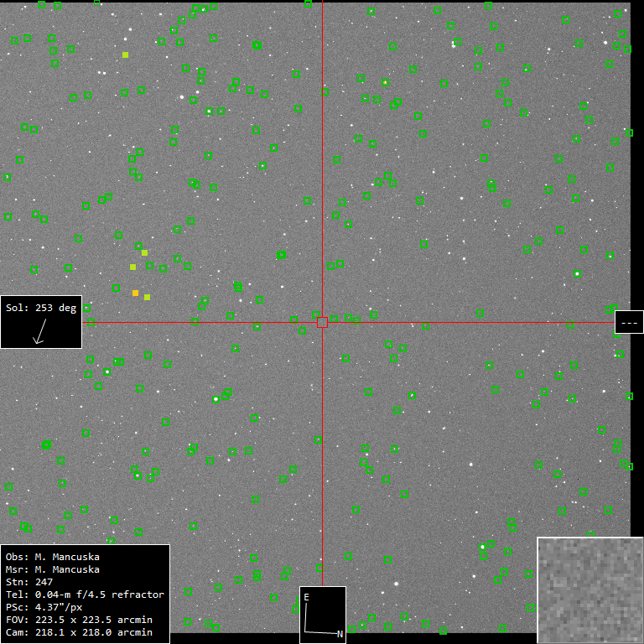
Task: Select the orange filled marker square
Action: (x=135, y=293)
